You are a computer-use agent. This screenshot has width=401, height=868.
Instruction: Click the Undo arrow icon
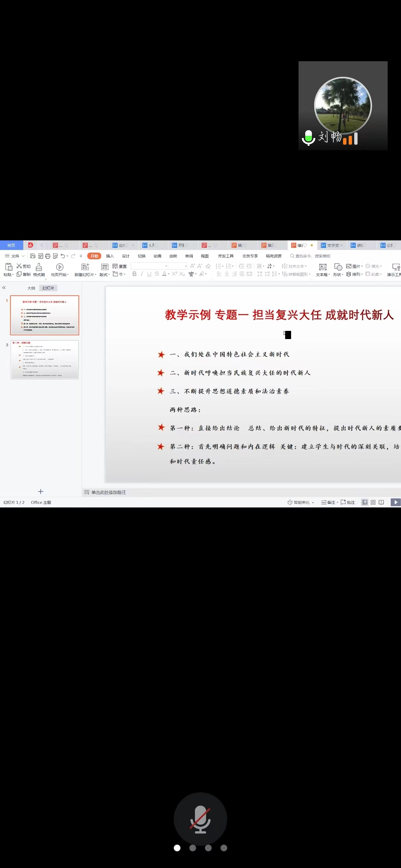[63, 256]
